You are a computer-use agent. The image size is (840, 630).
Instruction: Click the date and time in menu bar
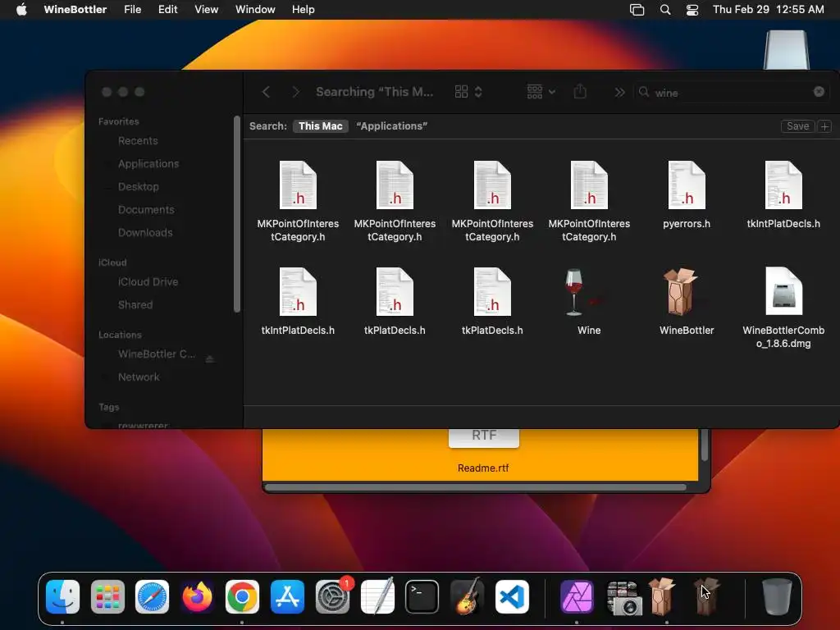(x=768, y=10)
